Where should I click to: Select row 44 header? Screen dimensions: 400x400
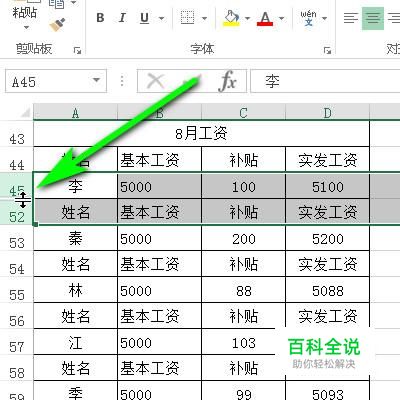point(17,159)
